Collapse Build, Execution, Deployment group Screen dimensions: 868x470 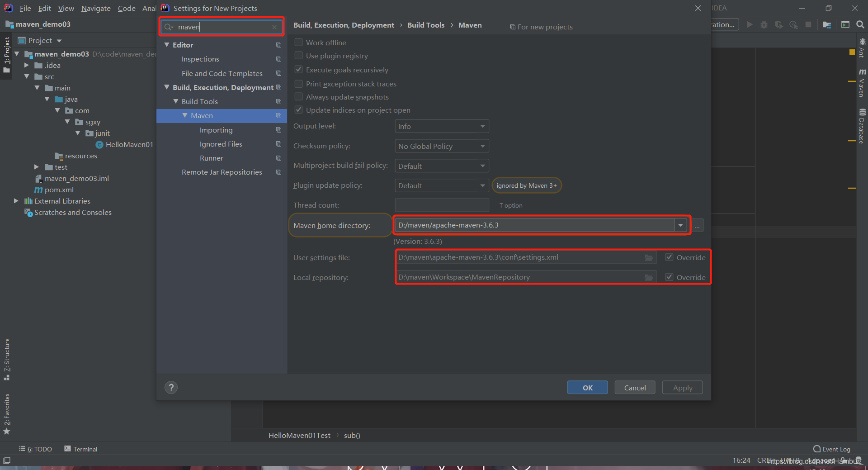coord(167,87)
